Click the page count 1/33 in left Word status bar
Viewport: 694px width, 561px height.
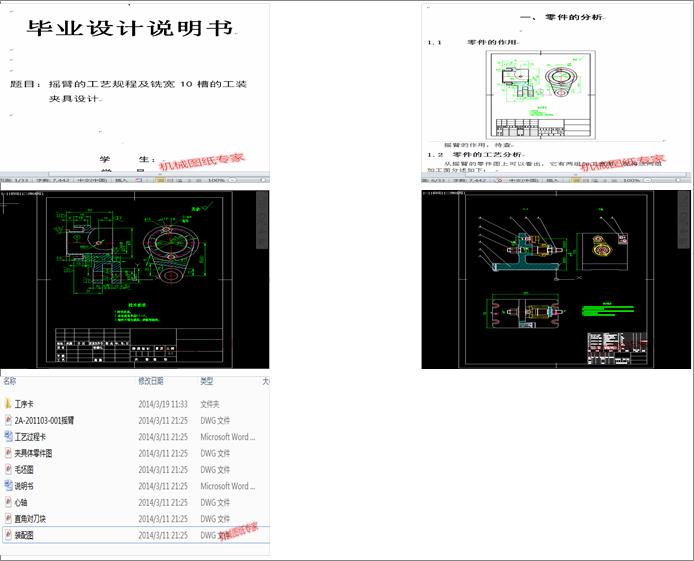coord(14,180)
